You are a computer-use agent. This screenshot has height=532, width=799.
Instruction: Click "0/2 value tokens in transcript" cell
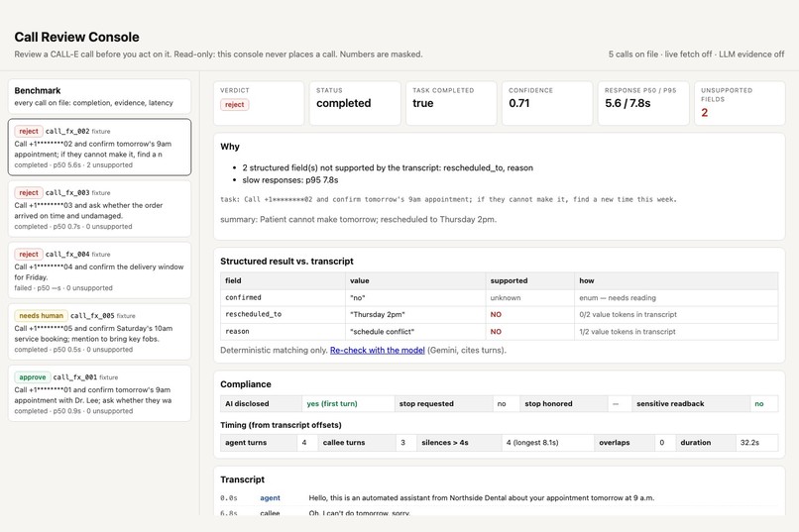click(x=676, y=315)
